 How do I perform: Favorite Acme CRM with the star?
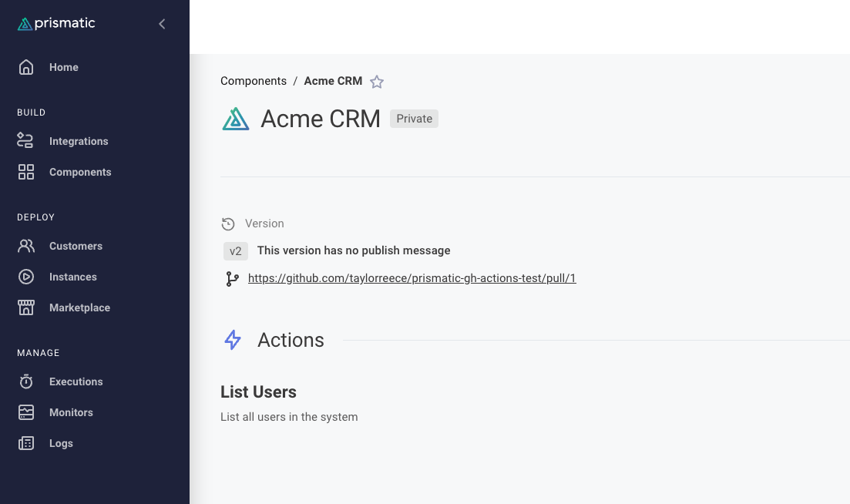point(377,82)
